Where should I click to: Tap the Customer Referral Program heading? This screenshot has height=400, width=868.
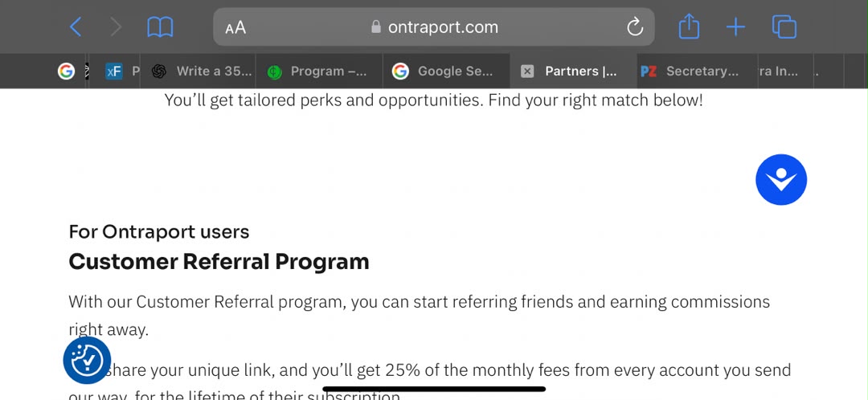[x=219, y=261]
